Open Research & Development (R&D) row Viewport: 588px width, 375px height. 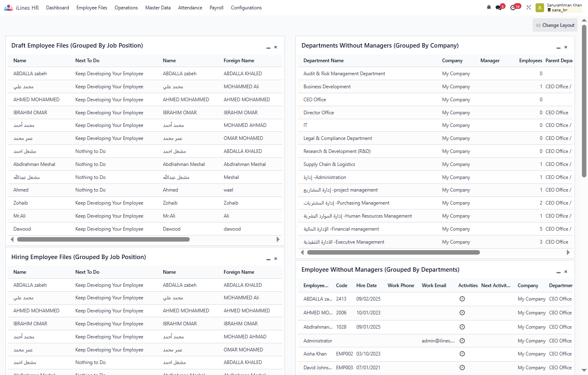436,151
